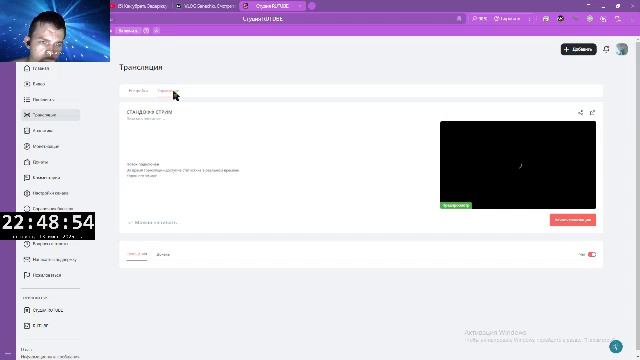Click the Добавить button
Viewport: 640px width, 360px height.
[x=578, y=49]
